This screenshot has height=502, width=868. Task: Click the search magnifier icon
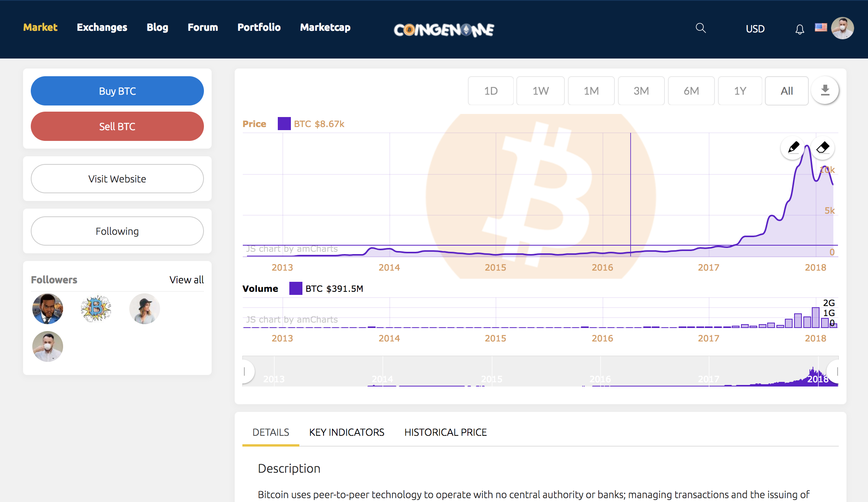701,28
